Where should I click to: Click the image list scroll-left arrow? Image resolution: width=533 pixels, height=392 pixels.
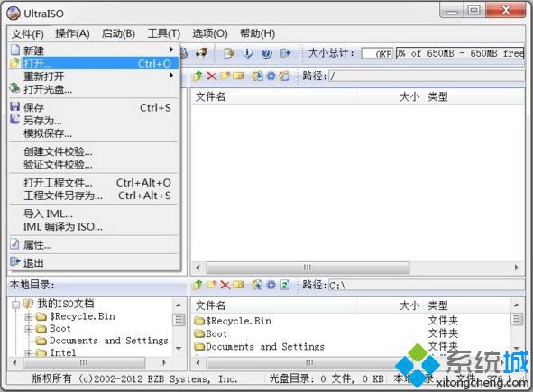[198, 268]
